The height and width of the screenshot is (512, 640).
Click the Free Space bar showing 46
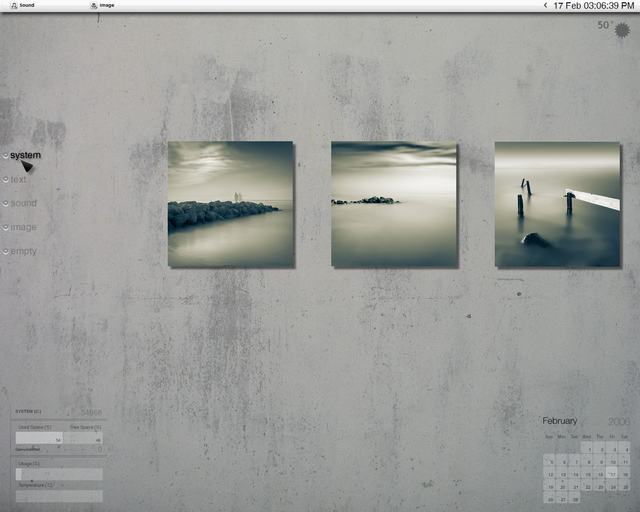click(x=83, y=438)
